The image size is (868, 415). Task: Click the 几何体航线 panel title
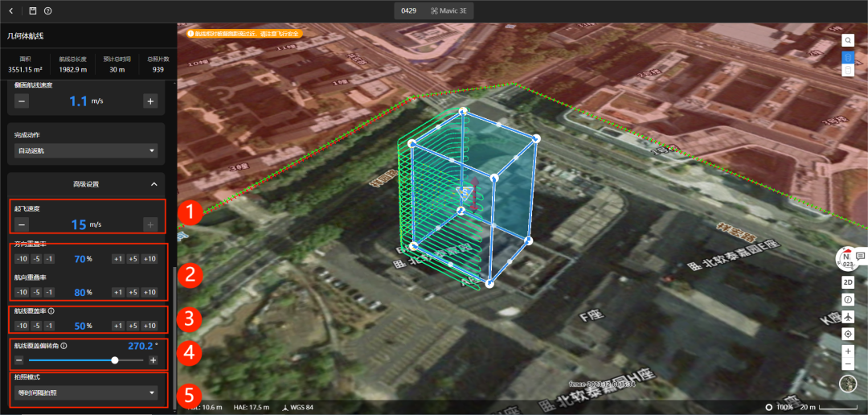tap(25, 36)
